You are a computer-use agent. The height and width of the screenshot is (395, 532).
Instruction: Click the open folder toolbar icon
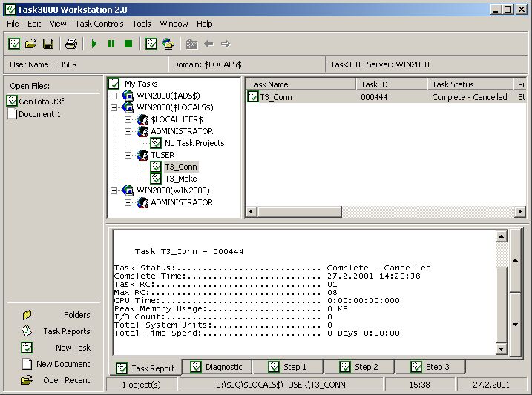(31, 44)
